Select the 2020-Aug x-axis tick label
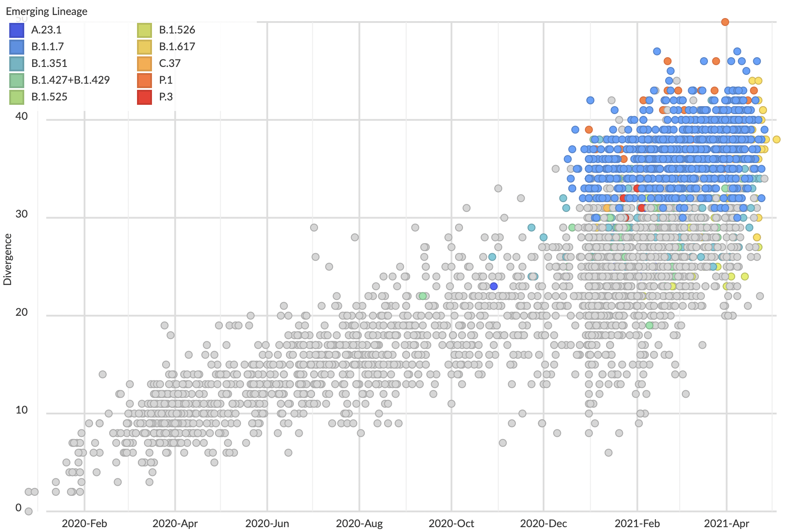This screenshot has width=785, height=532. tap(359, 523)
